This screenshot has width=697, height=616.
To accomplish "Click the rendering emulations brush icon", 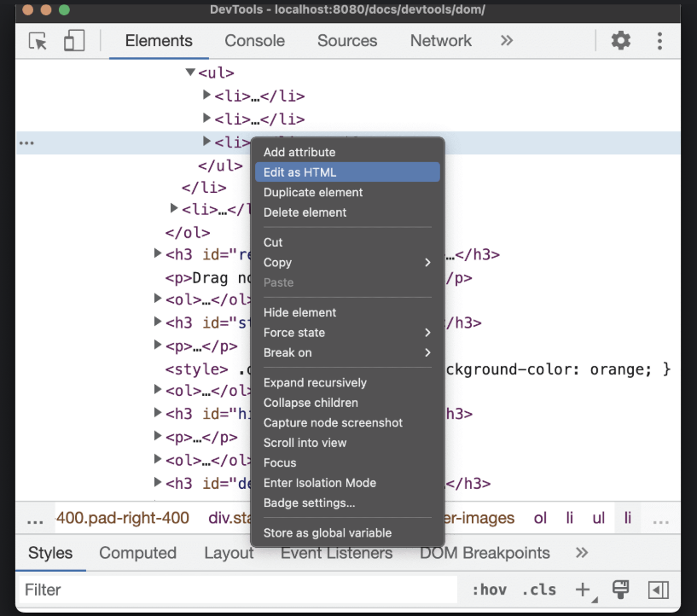I will click(620, 590).
